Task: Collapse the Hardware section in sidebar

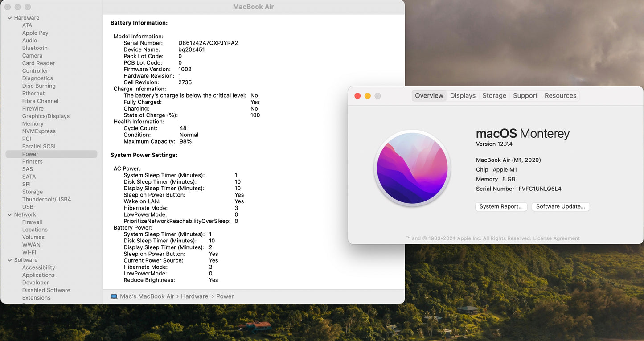Action: (x=9, y=18)
